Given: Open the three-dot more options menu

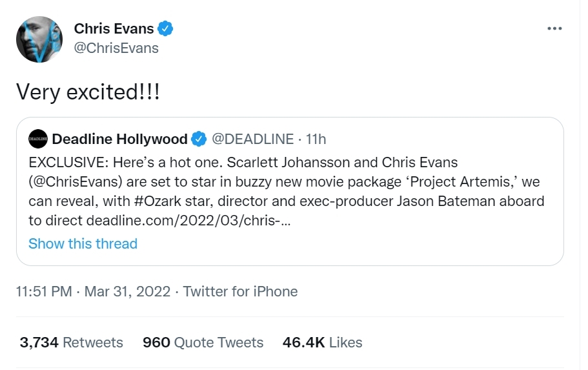Looking at the screenshot, I should tap(554, 29).
